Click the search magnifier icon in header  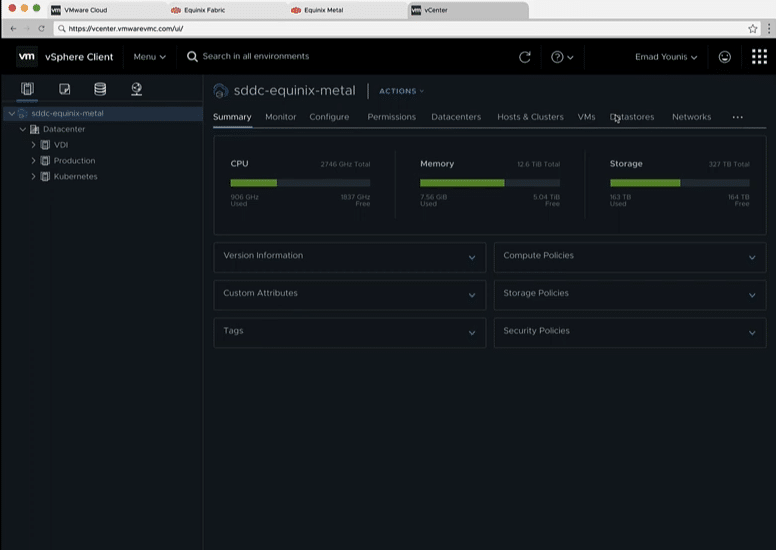[x=192, y=56]
